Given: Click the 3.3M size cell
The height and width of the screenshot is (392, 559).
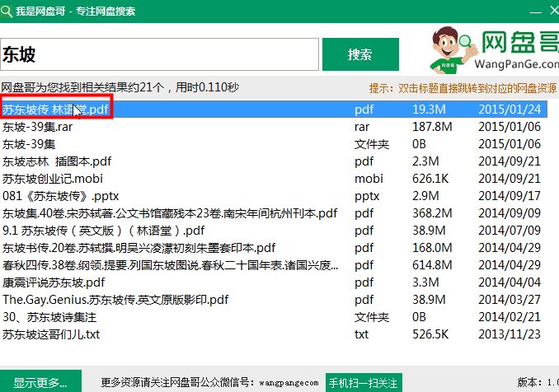Looking at the screenshot, I should [x=425, y=282].
